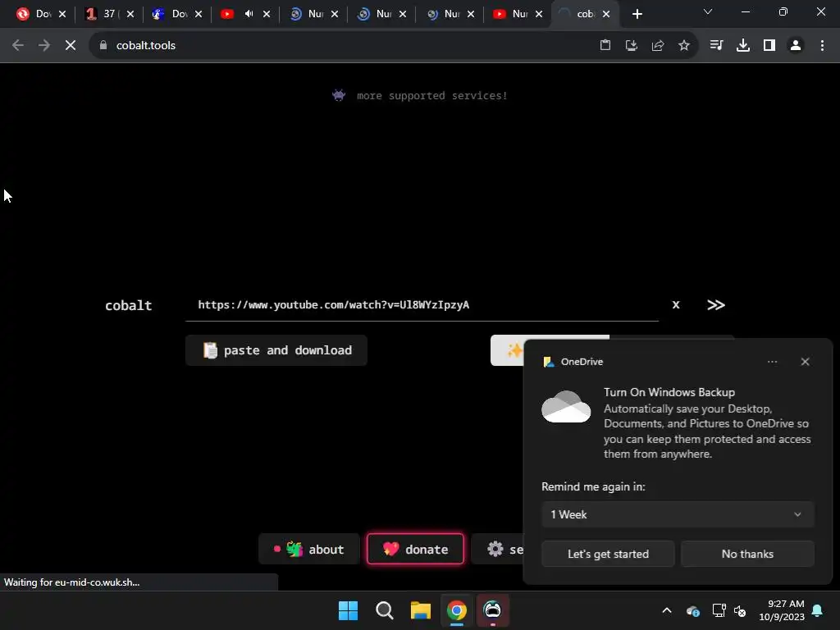The height and width of the screenshot is (630, 840).
Task: Open Chrome three-dot menu
Action: tap(822, 46)
